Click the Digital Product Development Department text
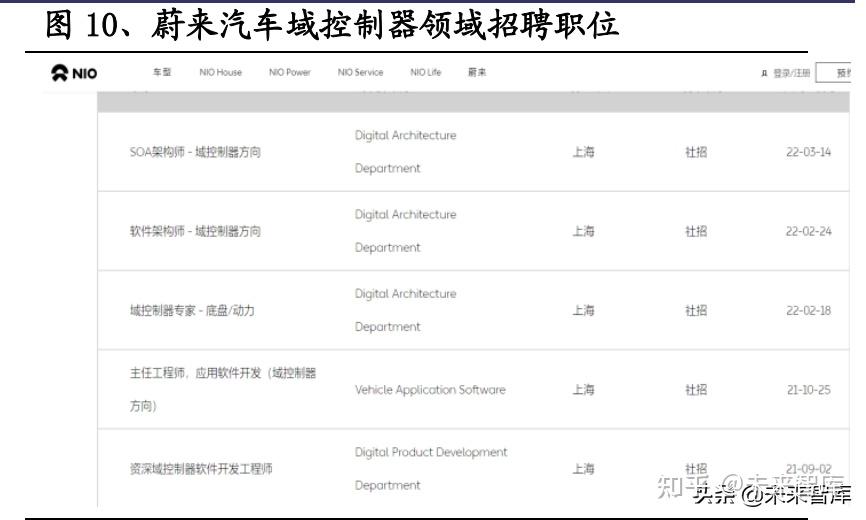Screen dimensions: 866x520 click(431, 469)
